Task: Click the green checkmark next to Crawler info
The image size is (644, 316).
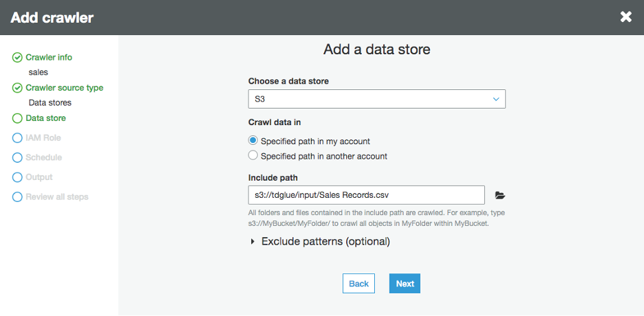Action: [x=17, y=58]
